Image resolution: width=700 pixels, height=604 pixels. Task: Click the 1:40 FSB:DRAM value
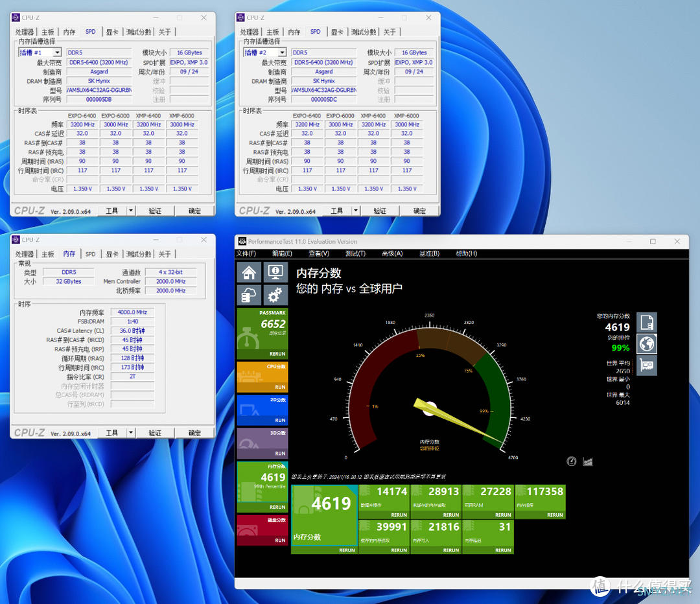pyautogui.click(x=133, y=321)
